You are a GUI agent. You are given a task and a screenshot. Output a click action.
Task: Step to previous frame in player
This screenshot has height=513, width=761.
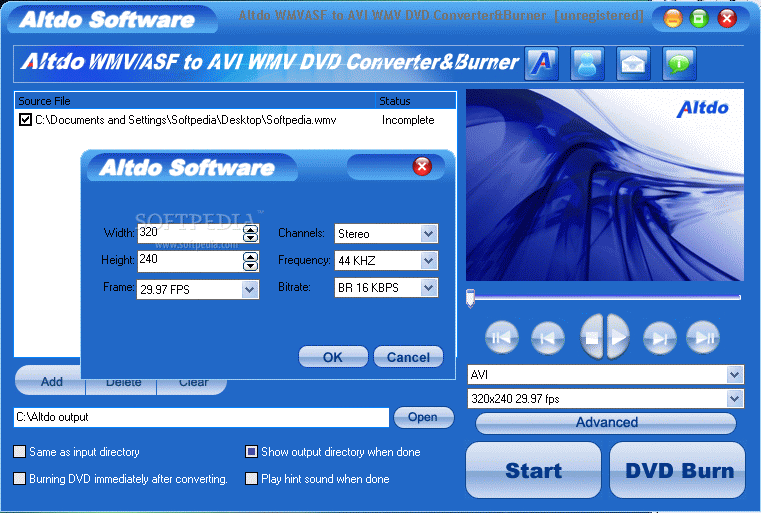click(x=547, y=337)
